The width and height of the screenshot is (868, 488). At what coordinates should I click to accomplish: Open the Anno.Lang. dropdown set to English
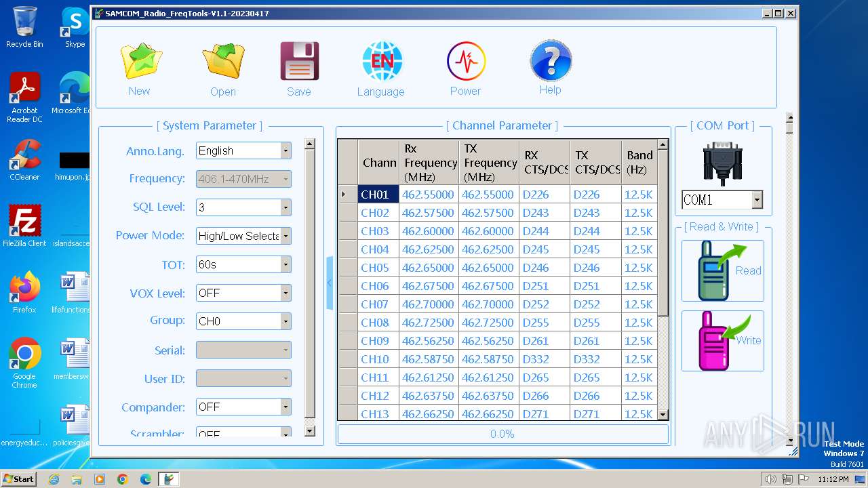243,150
